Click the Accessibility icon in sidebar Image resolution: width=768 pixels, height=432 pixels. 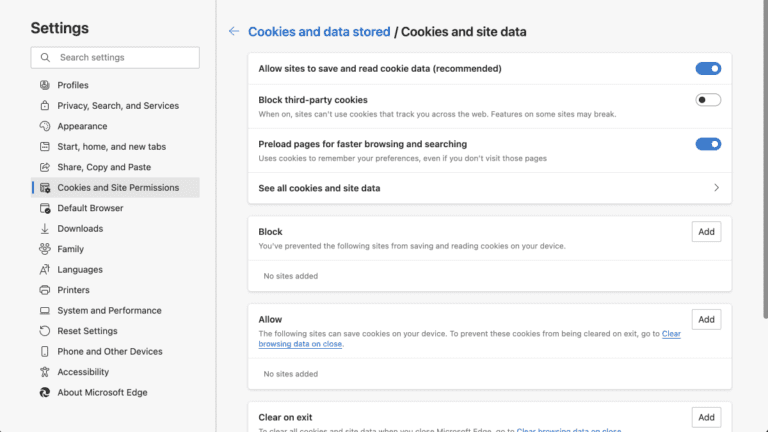click(x=45, y=372)
